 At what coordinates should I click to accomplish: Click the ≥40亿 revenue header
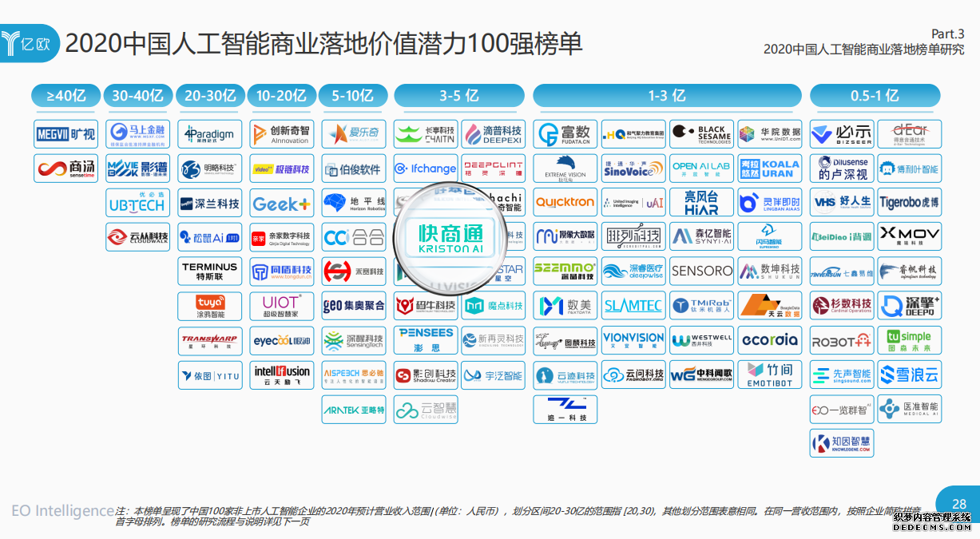coord(66,96)
